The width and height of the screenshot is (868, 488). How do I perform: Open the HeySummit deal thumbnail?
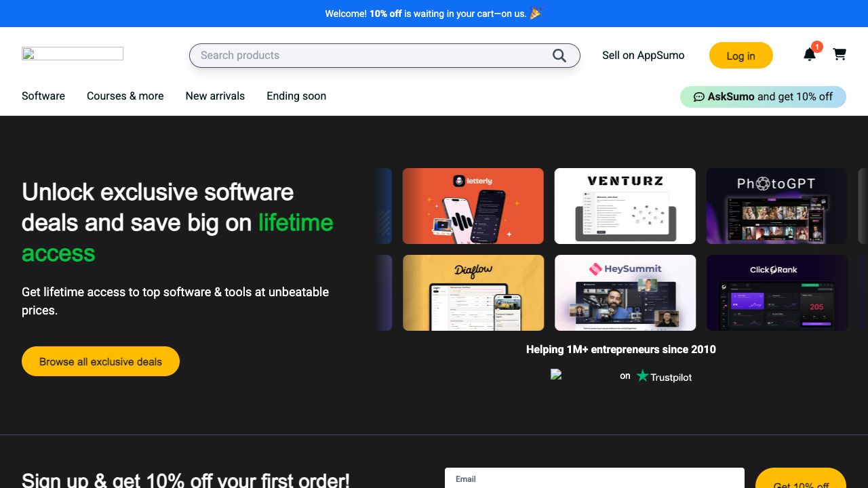coord(625,293)
